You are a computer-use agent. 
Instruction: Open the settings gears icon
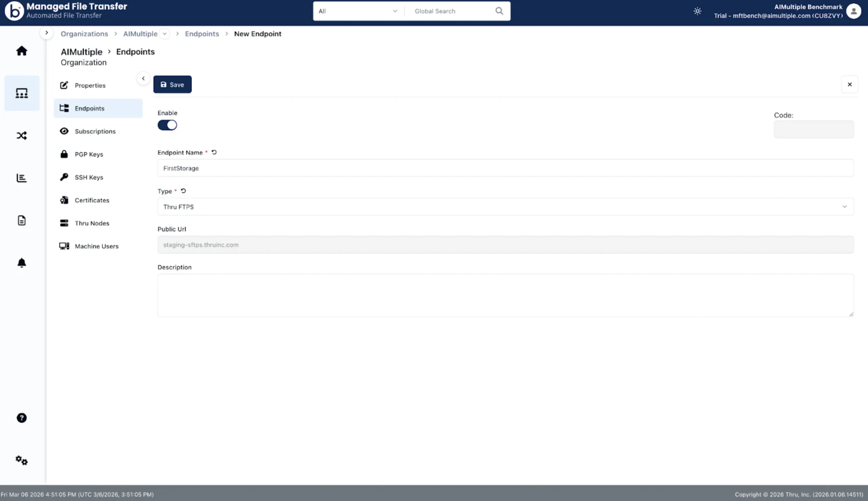tap(22, 460)
